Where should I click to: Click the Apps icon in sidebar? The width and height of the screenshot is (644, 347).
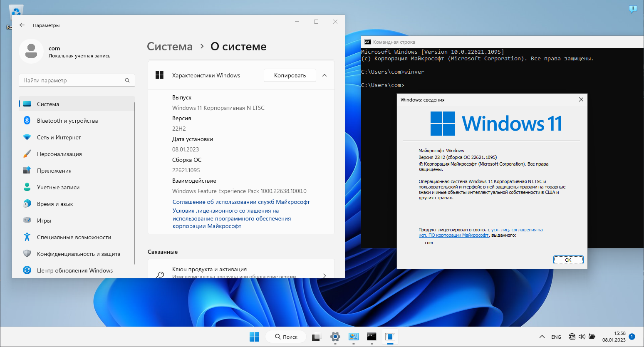coord(27,170)
